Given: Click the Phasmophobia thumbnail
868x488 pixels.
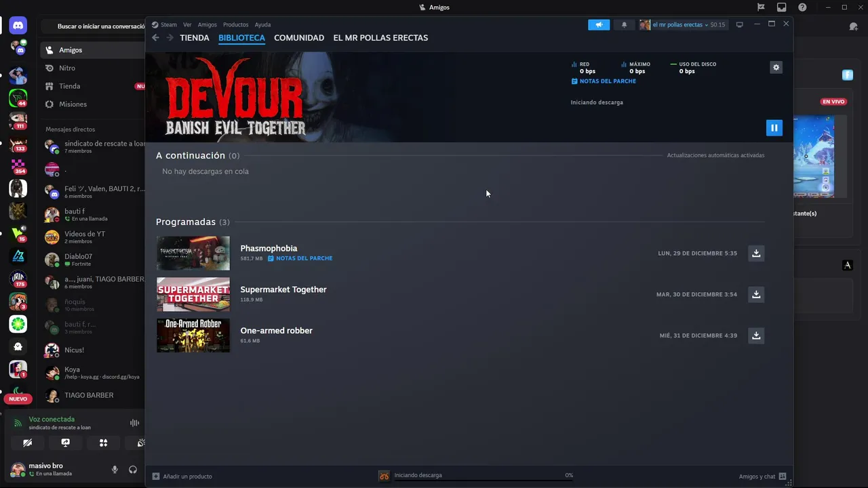Looking at the screenshot, I should coord(193,253).
